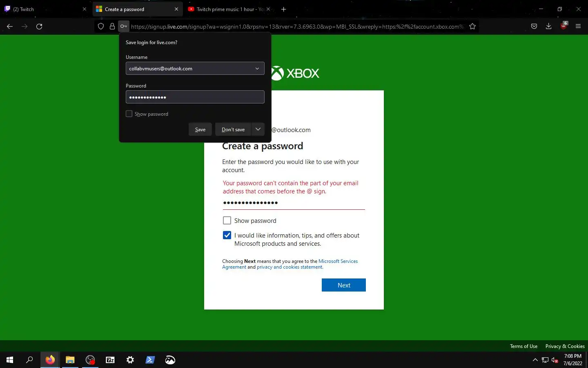The width and height of the screenshot is (588, 368).
Task: Click the Password field in save login popup
Action: tap(195, 97)
